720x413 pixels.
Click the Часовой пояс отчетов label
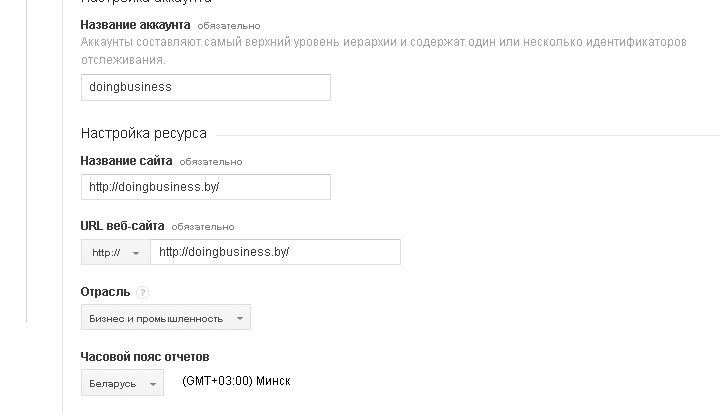click(145, 356)
